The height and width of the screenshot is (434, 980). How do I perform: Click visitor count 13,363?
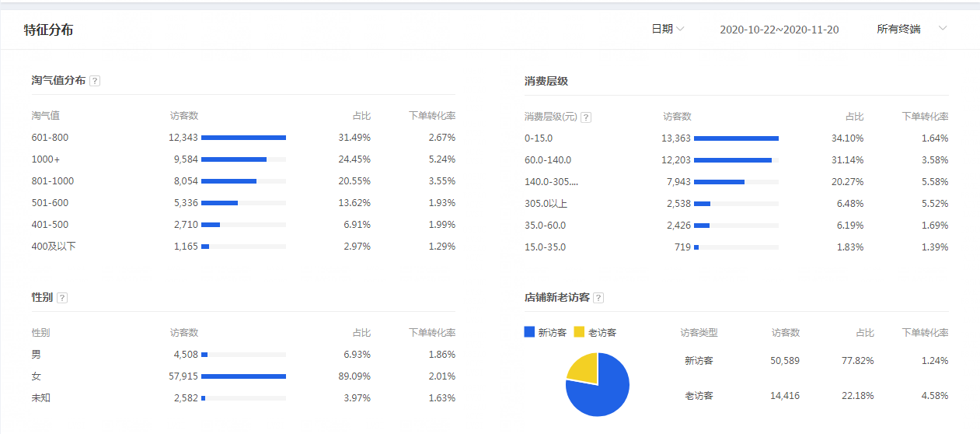[676, 138]
